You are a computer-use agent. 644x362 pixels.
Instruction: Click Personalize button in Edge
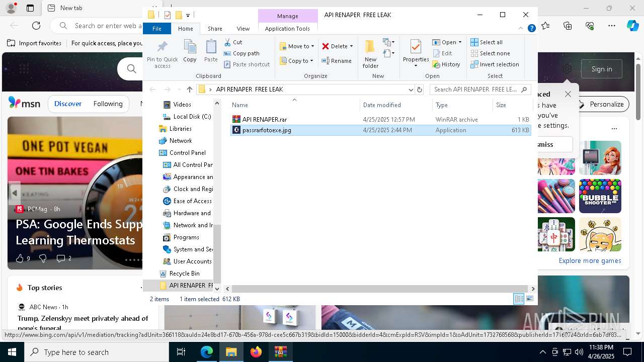(x=602, y=104)
